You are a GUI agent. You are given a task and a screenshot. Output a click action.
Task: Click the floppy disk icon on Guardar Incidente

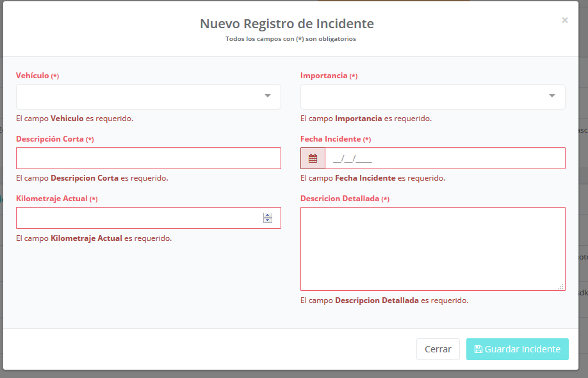pos(478,349)
